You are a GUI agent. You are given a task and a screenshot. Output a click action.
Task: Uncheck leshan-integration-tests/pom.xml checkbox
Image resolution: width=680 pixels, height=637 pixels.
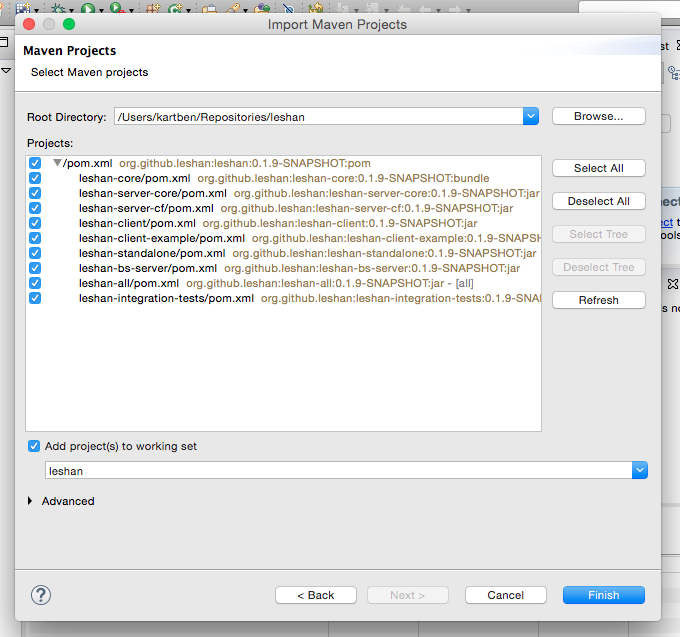[35, 298]
